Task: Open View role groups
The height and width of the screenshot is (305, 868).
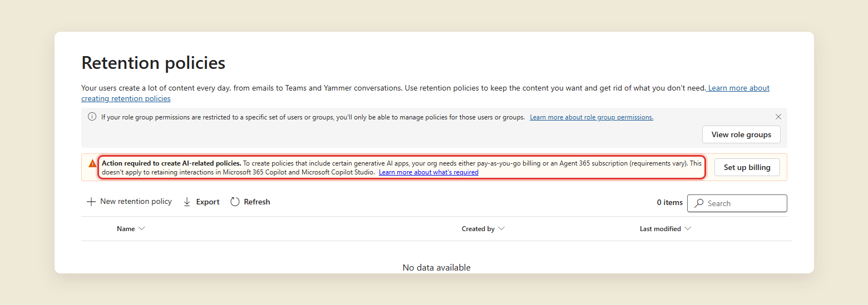Action: click(741, 134)
